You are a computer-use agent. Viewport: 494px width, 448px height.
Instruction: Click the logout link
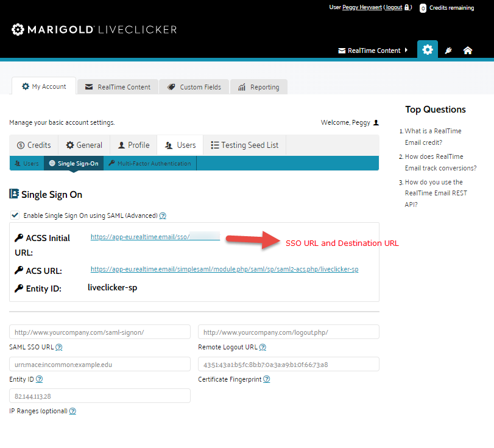pyautogui.click(x=393, y=7)
